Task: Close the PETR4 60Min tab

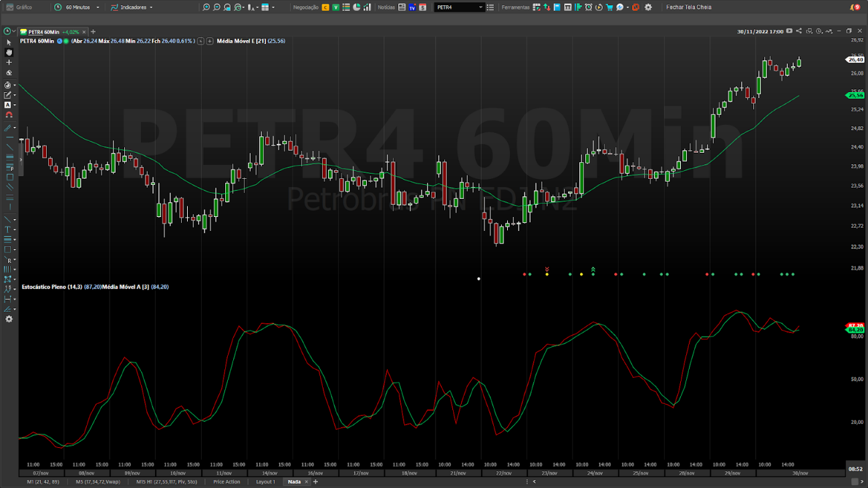Action: 84,31
